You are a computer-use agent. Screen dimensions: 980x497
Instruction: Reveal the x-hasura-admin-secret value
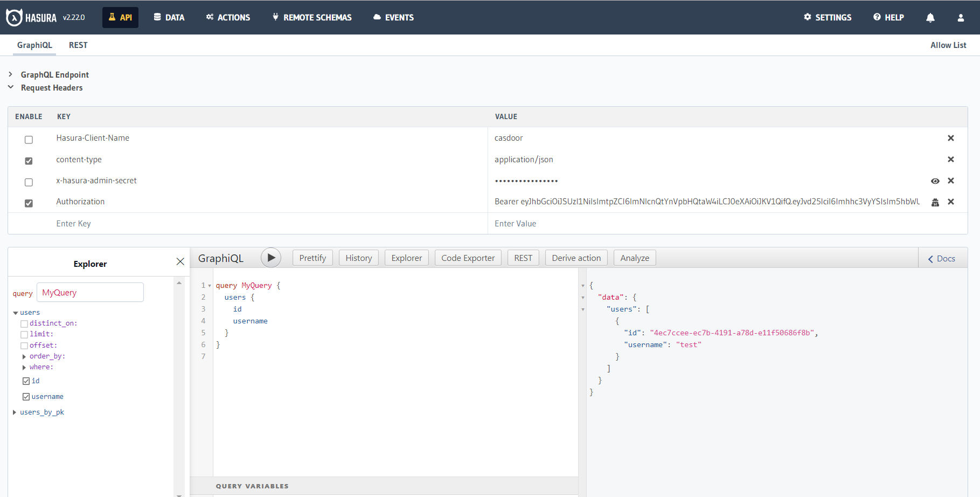tap(935, 181)
